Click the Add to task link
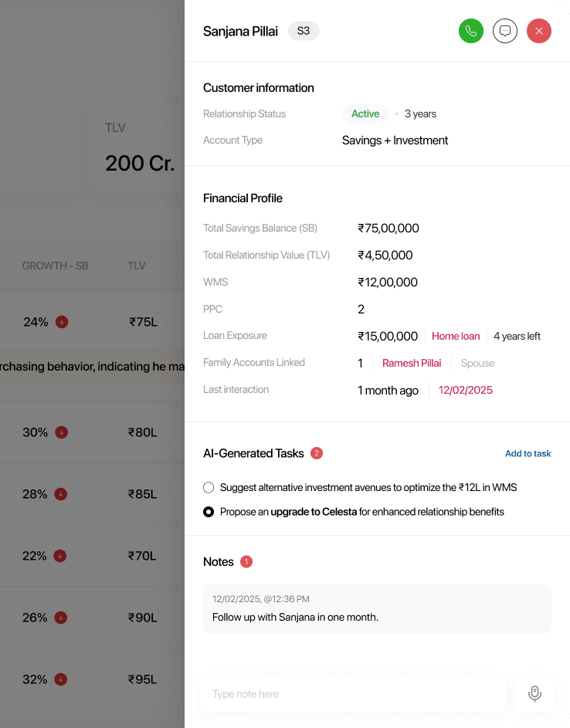The height and width of the screenshot is (728, 570). click(x=528, y=454)
